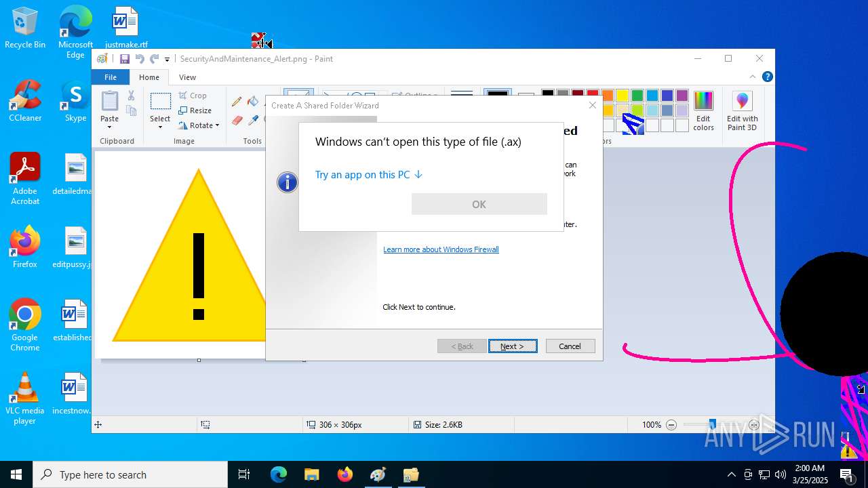Open the Microsoft Edge desktop shortcut
Screen dimensions: 868x488
tap(75, 33)
